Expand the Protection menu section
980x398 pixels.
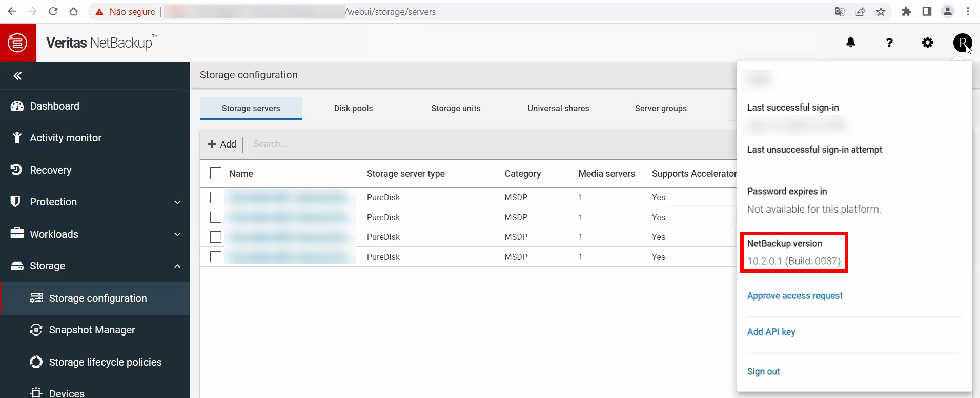click(95, 202)
